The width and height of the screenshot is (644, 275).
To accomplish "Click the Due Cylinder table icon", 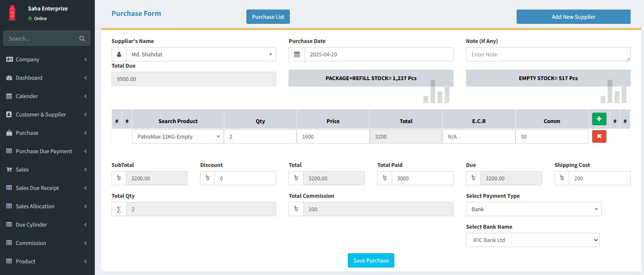I will tap(9, 225).
